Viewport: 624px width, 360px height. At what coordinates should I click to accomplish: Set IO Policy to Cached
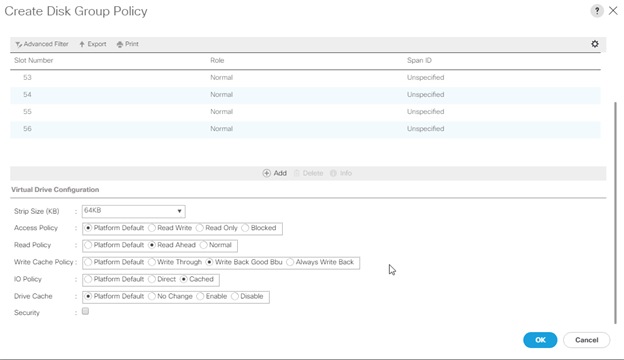[x=183, y=279]
